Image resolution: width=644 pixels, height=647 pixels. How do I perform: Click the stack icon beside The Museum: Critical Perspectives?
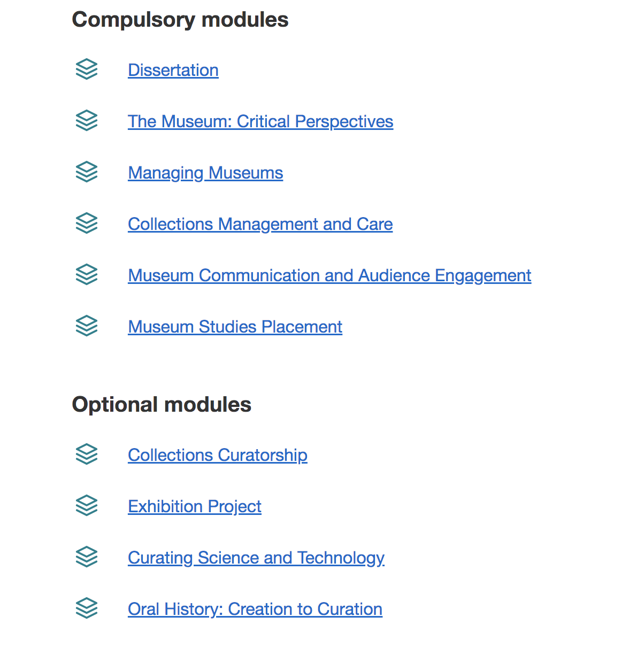click(87, 120)
